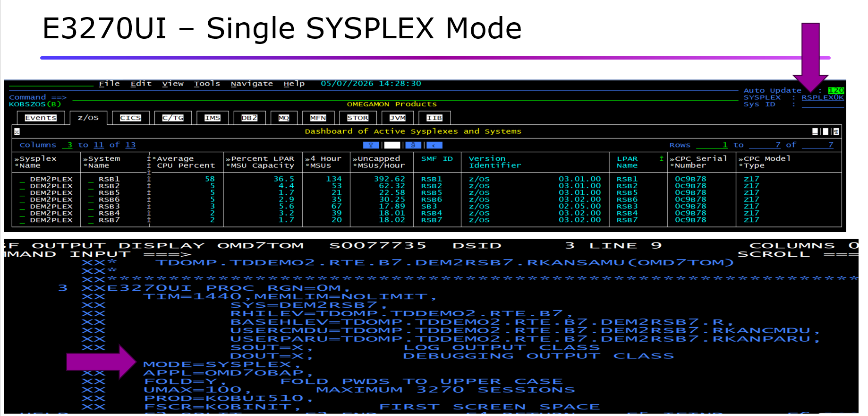
Task: Click the selection field before system RSB7
Action: (x=91, y=220)
